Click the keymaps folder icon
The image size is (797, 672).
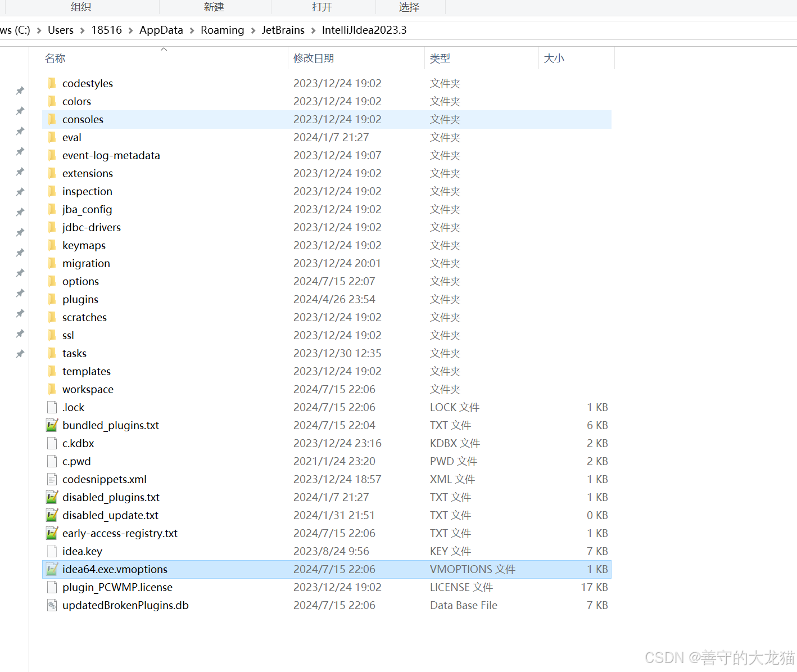click(52, 245)
